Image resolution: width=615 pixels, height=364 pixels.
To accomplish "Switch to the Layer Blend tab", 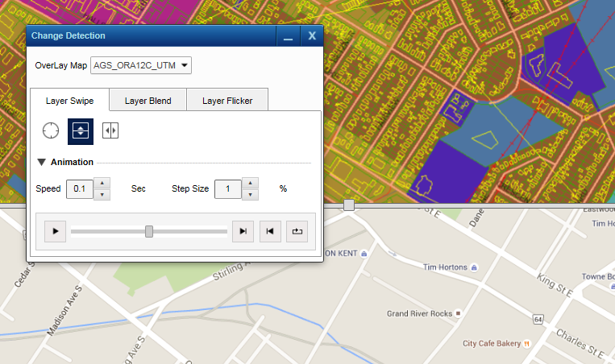I will pos(148,101).
